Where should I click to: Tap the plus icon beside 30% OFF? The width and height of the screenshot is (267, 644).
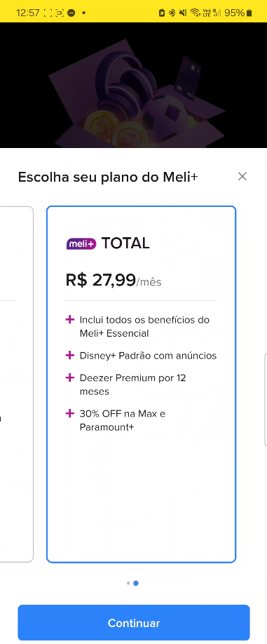69,413
